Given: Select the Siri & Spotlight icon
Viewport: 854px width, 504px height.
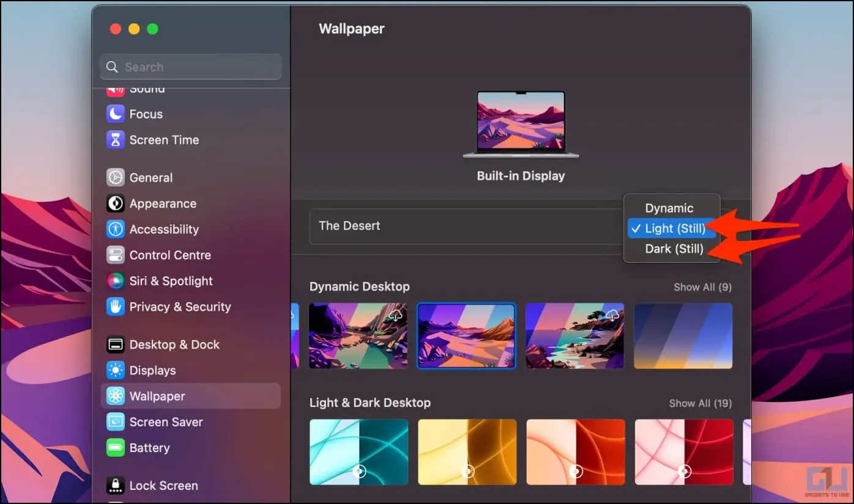Looking at the screenshot, I should pyautogui.click(x=116, y=281).
